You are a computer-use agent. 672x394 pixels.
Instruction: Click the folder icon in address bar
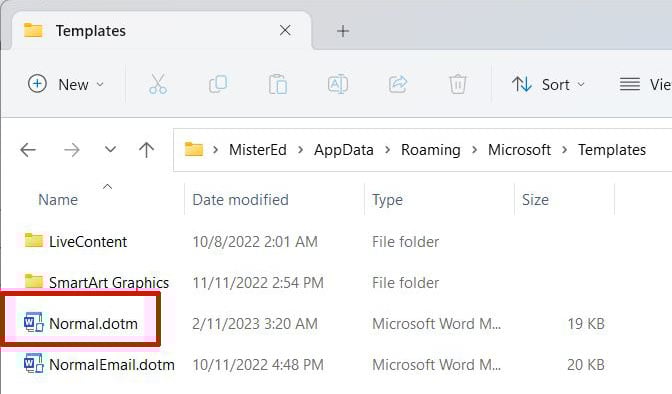(194, 149)
